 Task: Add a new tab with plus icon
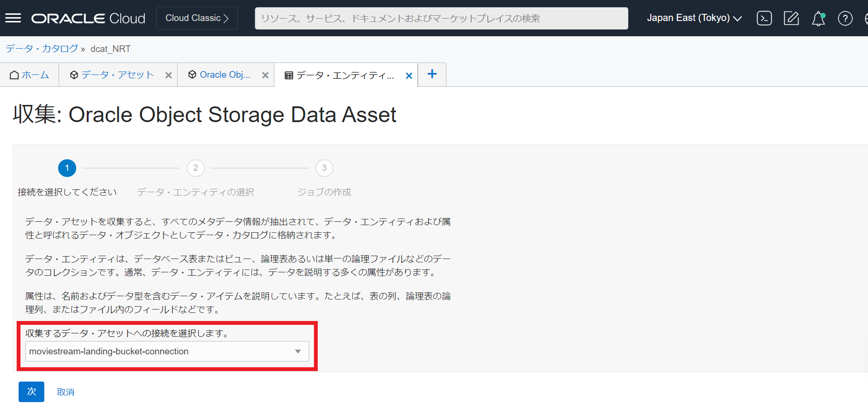[x=432, y=74]
